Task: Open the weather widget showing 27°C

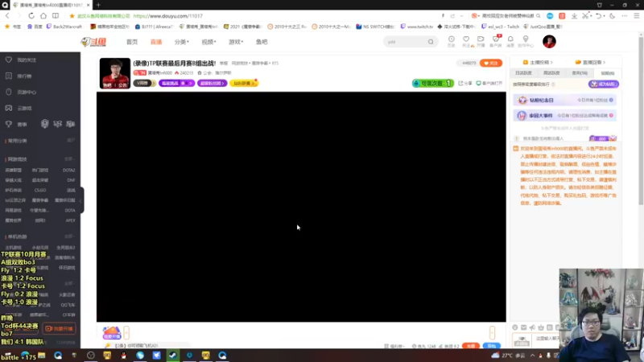Action: pos(508,356)
